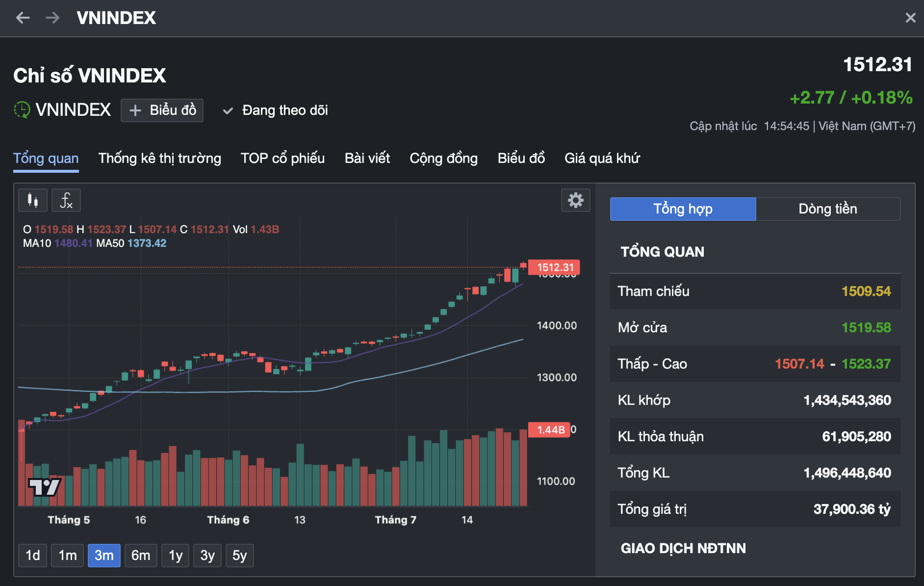
Task: Select the 6m time range
Action: click(x=141, y=556)
